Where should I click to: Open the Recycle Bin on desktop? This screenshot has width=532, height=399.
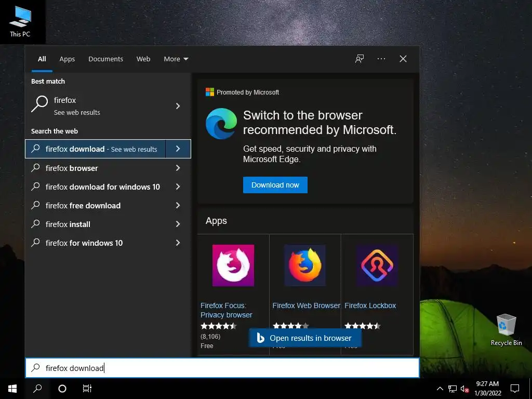(506, 330)
